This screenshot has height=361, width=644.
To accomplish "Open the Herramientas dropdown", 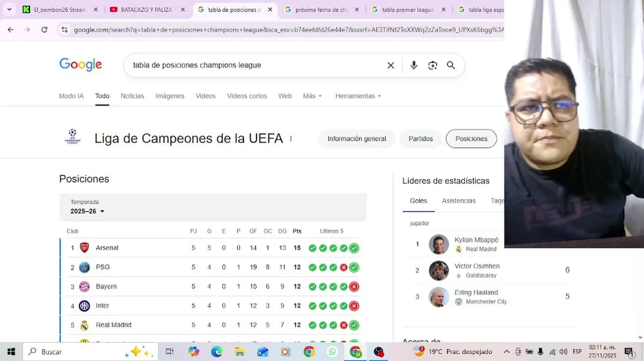I will (358, 96).
